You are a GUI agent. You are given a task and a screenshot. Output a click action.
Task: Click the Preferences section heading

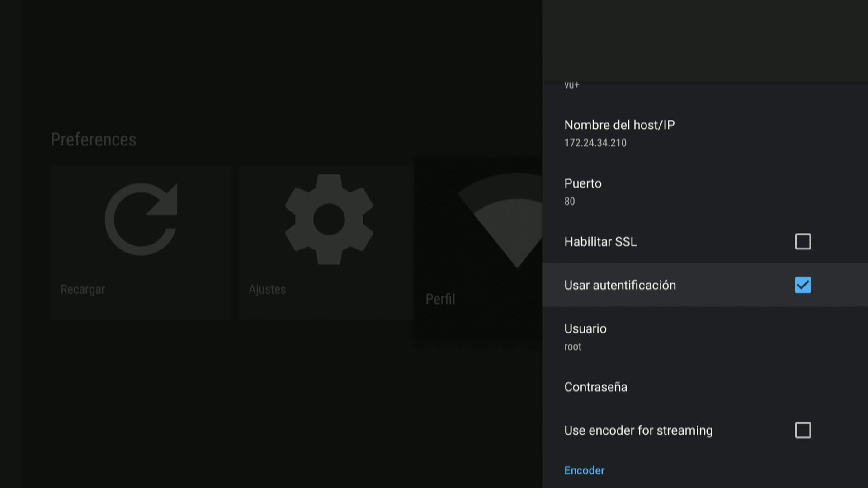93,140
